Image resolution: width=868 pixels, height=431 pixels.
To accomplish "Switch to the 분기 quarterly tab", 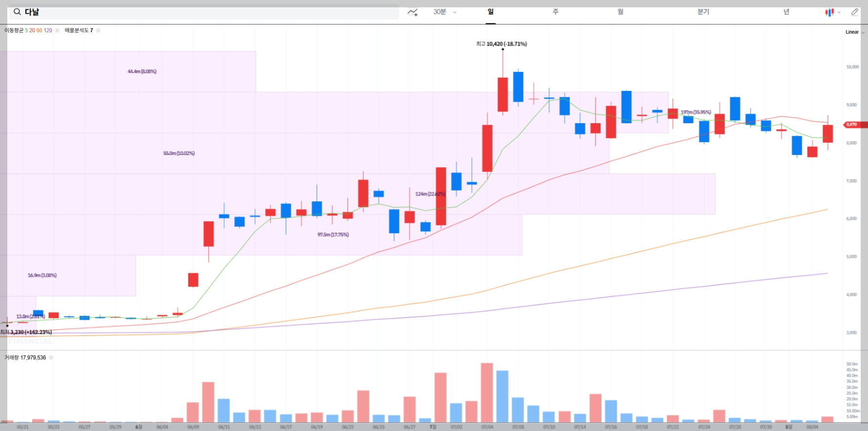I will pos(703,12).
